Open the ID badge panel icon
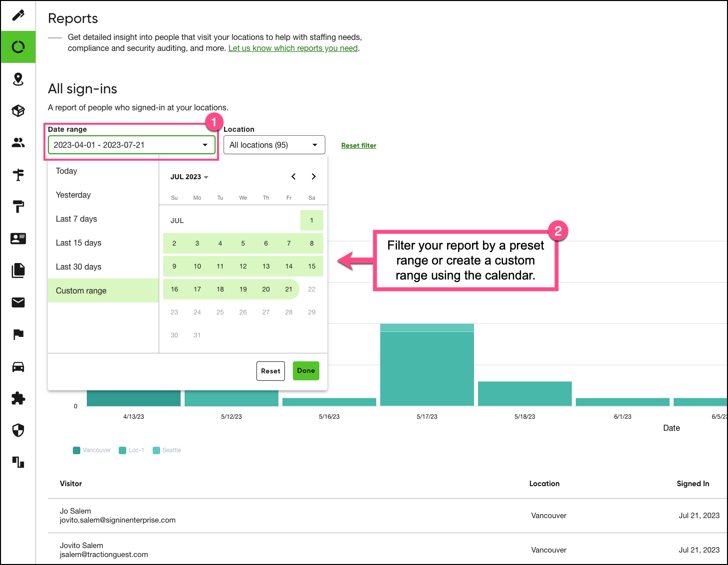 click(18, 239)
